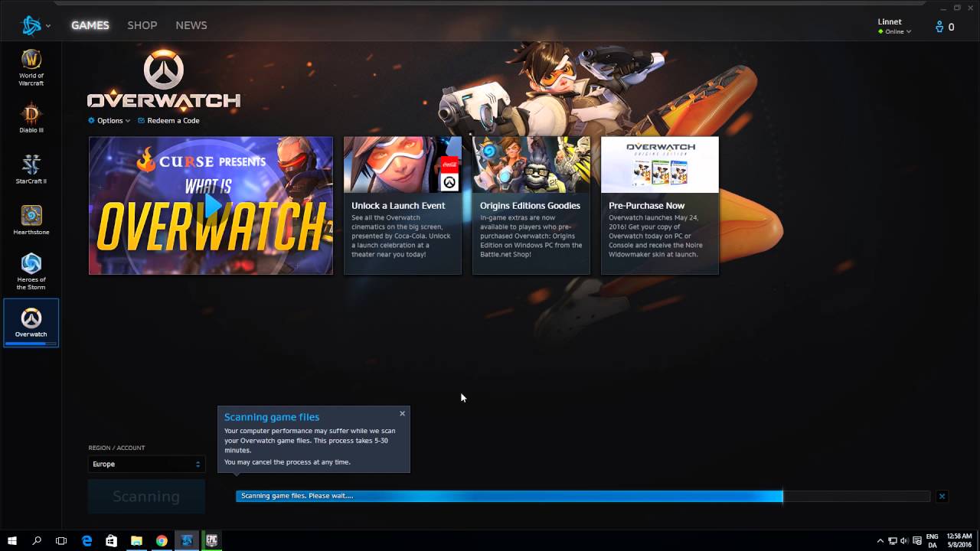980x551 pixels.
Task: Click the 'REGION / ACCOUNT' label
Action: (x=116, y=448)
